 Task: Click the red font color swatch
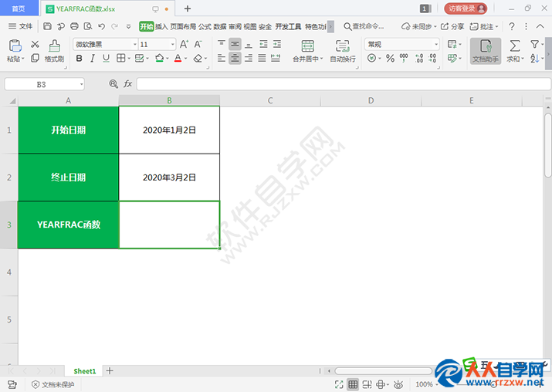point(178,58)
